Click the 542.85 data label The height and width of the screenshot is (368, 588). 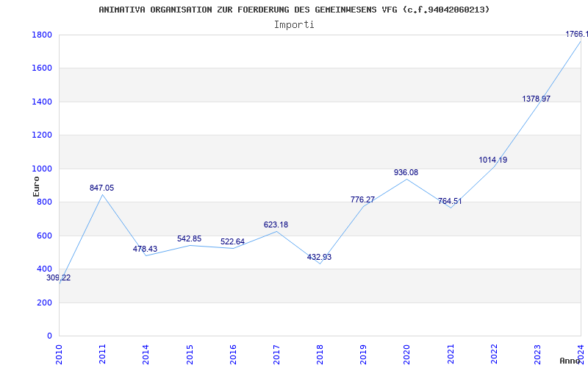click(x=189, y=239)
